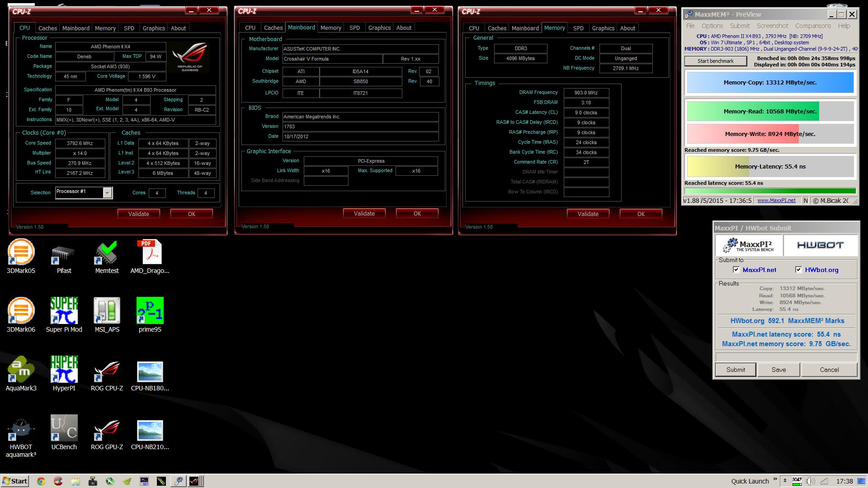
Task: Open the 3DMark06 desktop shortcut
Action: [21, 315]
